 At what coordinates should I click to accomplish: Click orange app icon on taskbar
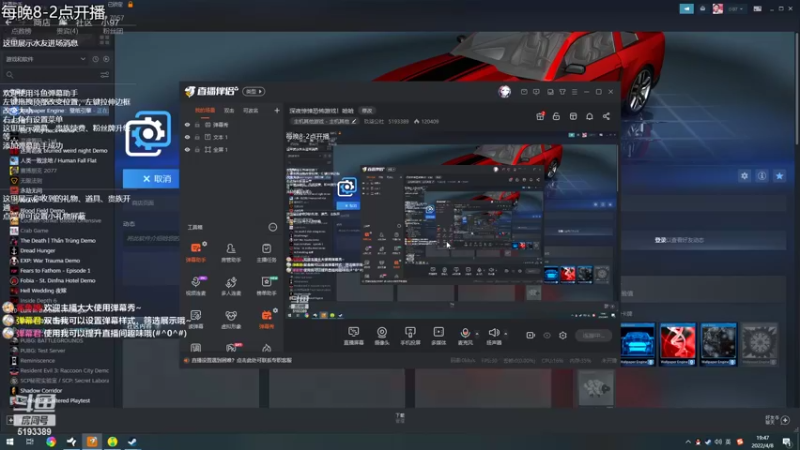tap(92, 442)
